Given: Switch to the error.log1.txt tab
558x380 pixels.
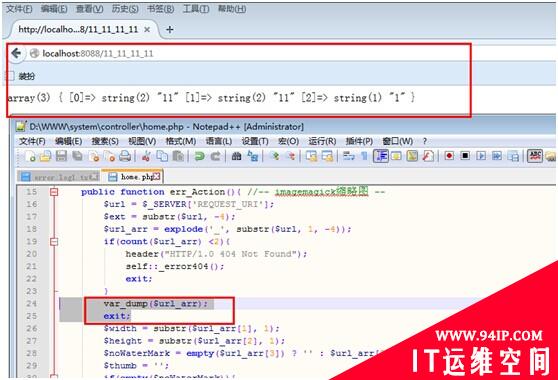Looking at the screenshot, I should pos(59,177).
